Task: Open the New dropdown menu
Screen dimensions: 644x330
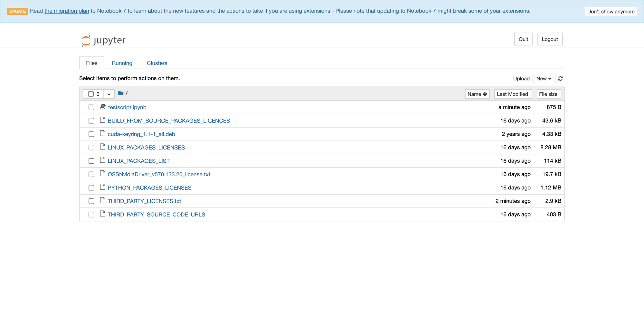Action: (544, 78)
